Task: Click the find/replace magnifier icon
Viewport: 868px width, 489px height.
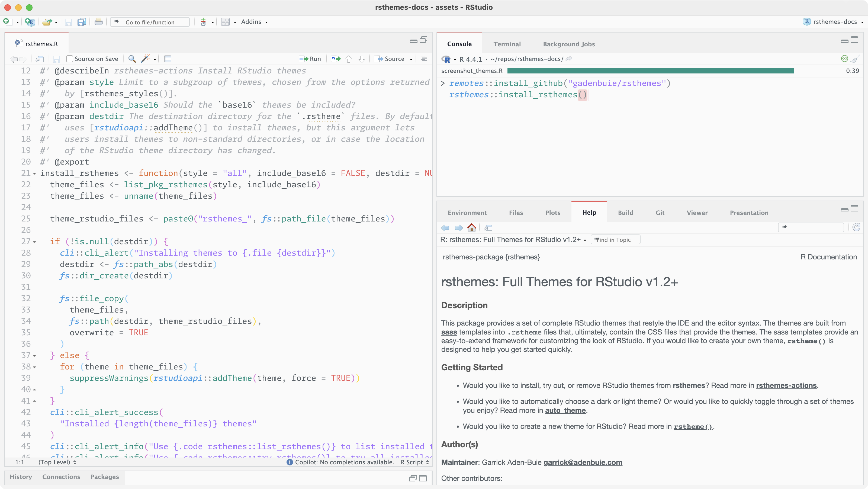Action: click(x=132, y=59)
